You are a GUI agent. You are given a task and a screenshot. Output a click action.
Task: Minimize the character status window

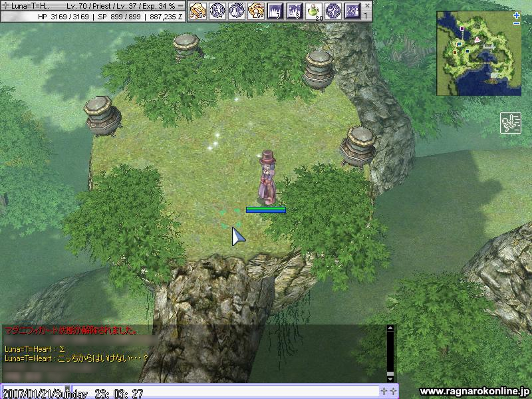coord(180,6)
